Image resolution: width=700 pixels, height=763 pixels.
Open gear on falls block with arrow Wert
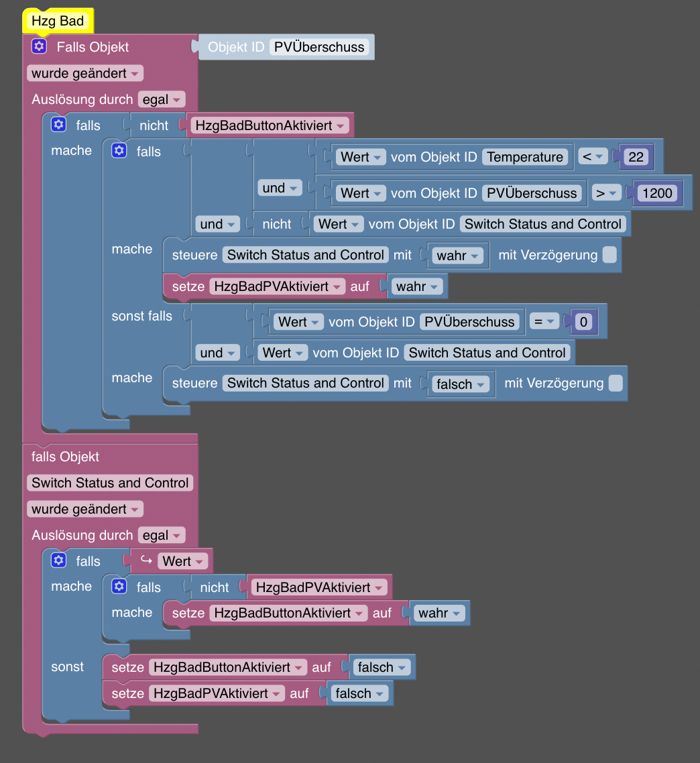click(58, 560)
